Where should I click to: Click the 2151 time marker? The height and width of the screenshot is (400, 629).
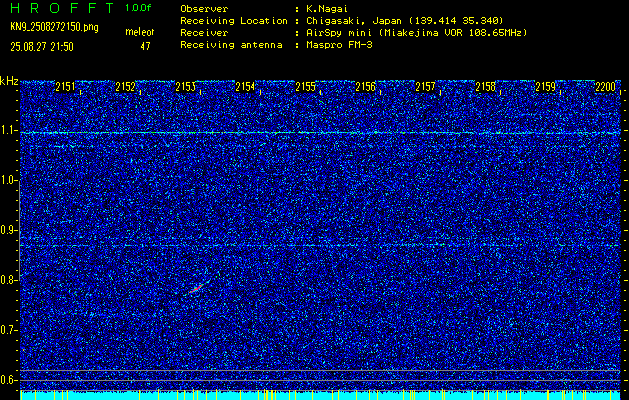coord(65,87)
